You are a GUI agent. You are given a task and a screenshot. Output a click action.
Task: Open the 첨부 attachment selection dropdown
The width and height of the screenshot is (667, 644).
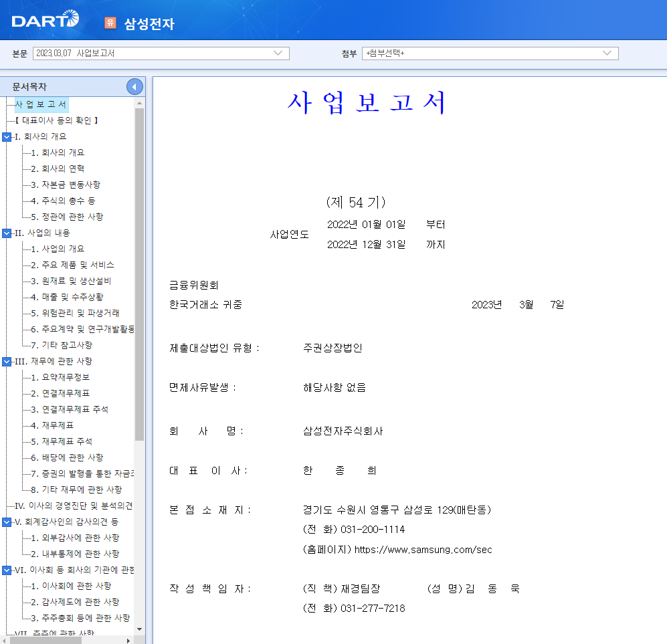490,53
